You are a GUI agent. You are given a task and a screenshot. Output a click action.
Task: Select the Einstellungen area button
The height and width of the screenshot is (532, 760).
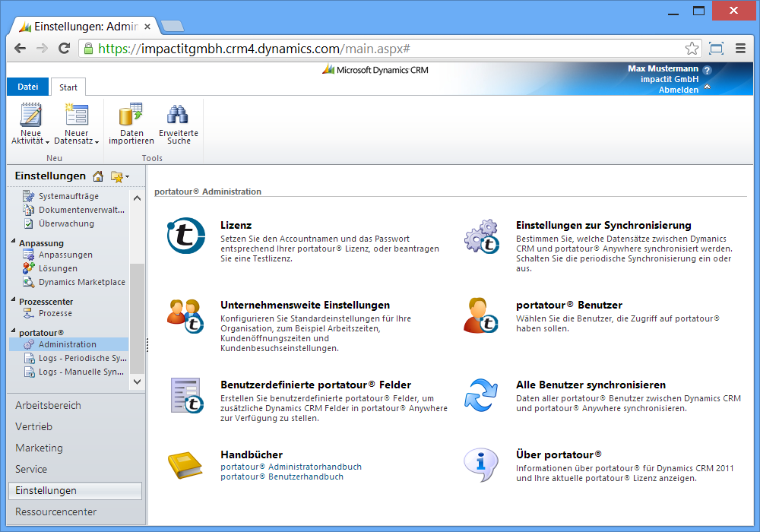(75, 491)
